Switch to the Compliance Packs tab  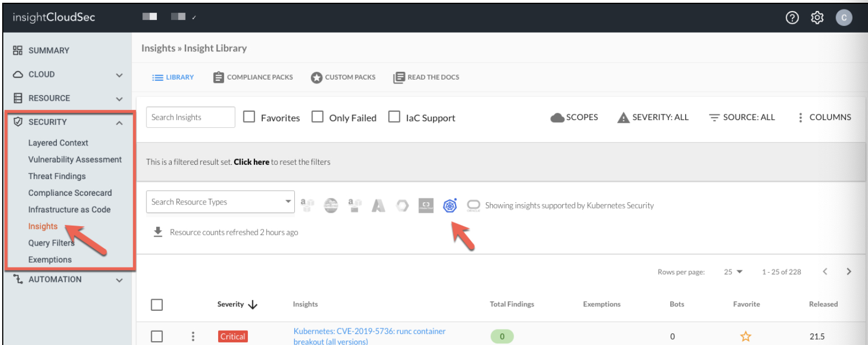point(253,77)
